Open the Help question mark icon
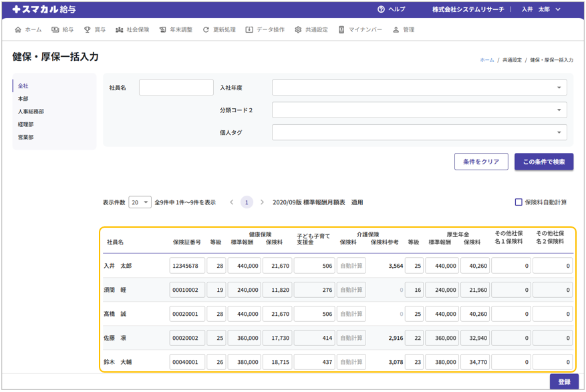 tap(381, 9)
